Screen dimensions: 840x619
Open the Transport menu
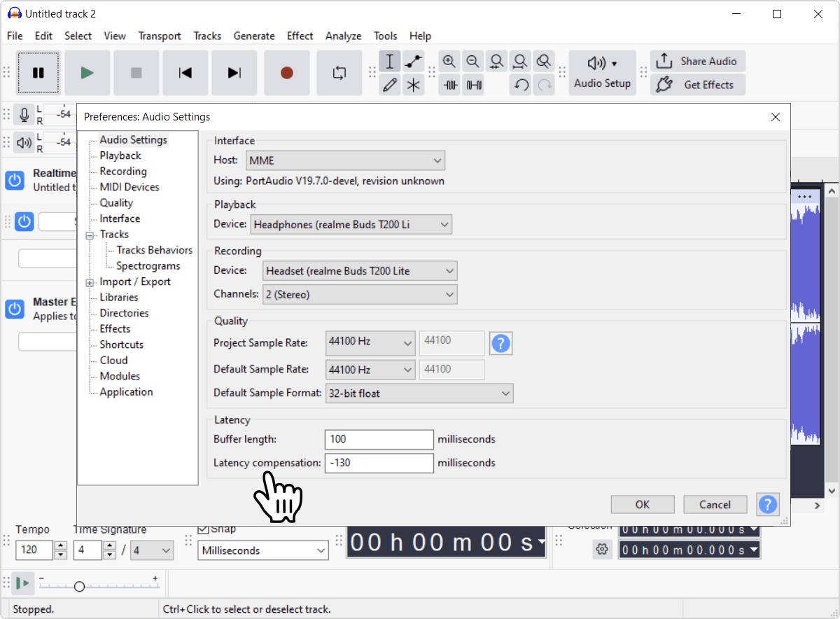click(160, 36)
